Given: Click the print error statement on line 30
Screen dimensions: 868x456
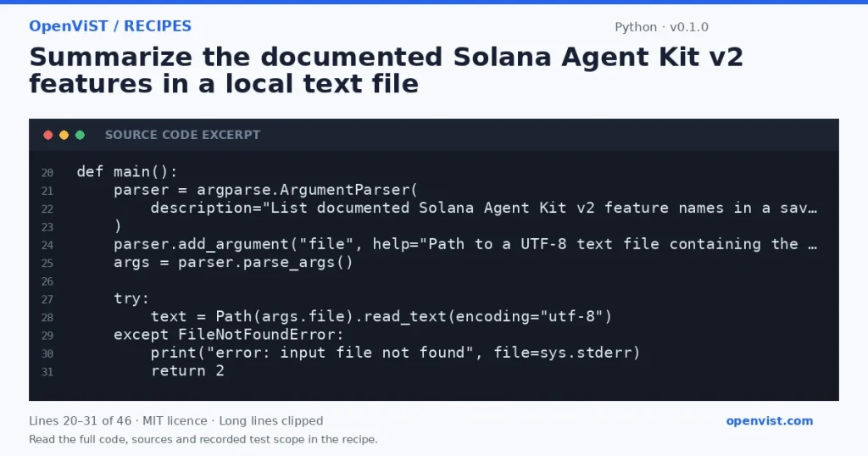Looking at the screenshot, I should coord(395,353).
